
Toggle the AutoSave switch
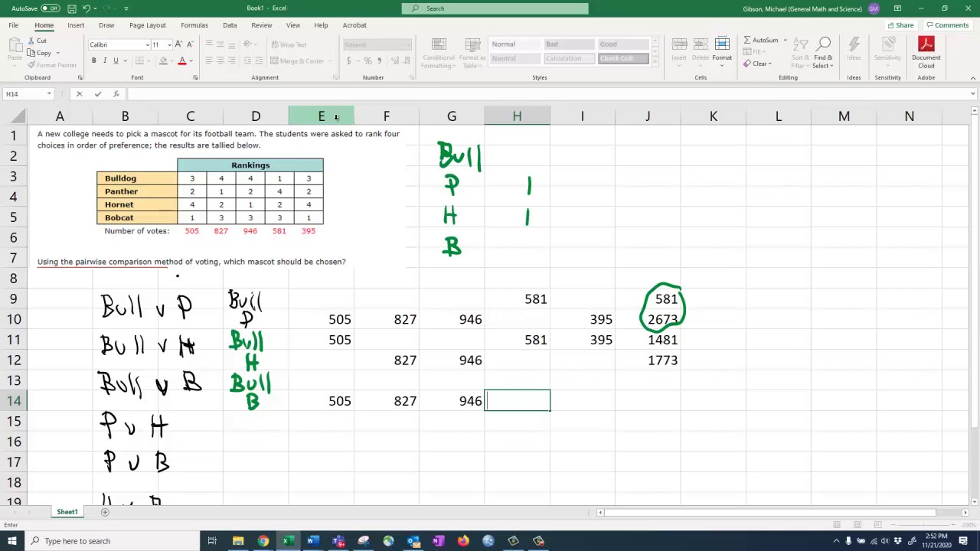click(50, 8)
